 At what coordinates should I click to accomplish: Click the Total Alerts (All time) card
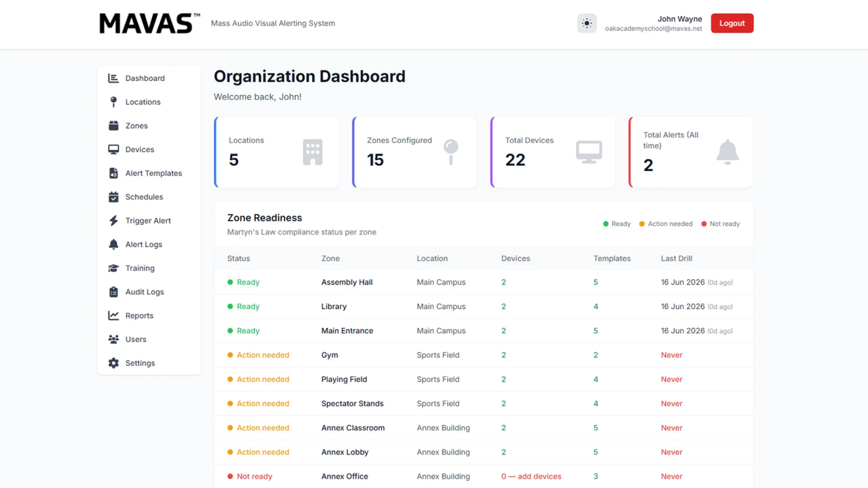coord(691,152)
